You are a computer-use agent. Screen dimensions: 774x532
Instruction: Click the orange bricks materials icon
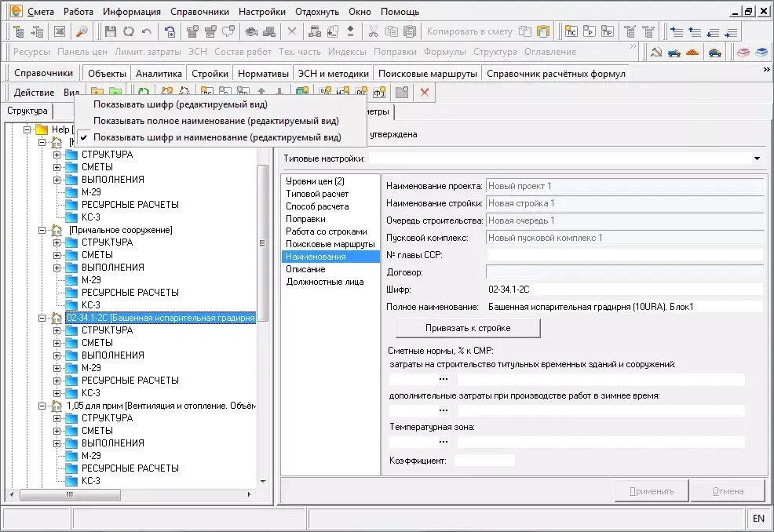point(692,52)
